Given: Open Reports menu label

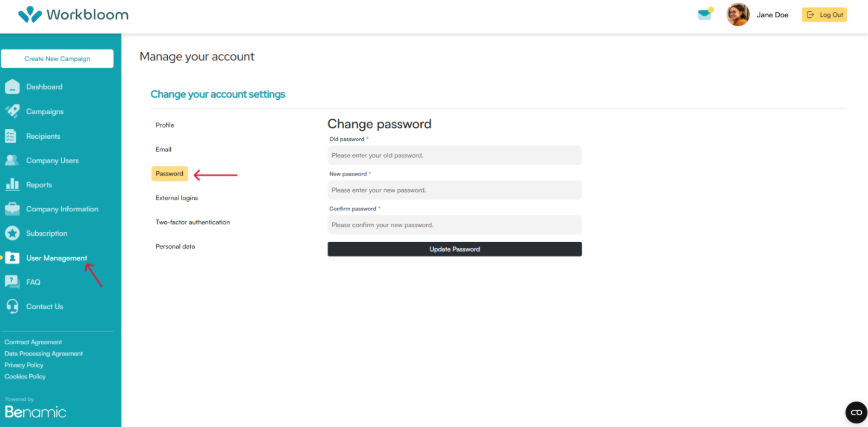Looking at the screenshot, I should pyautogui.click(x=39, y=185).
